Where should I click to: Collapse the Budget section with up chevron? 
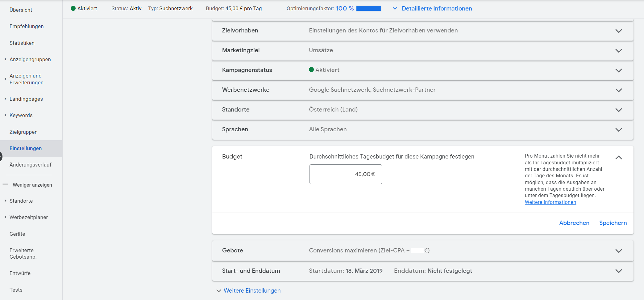[x=618, y=158]
